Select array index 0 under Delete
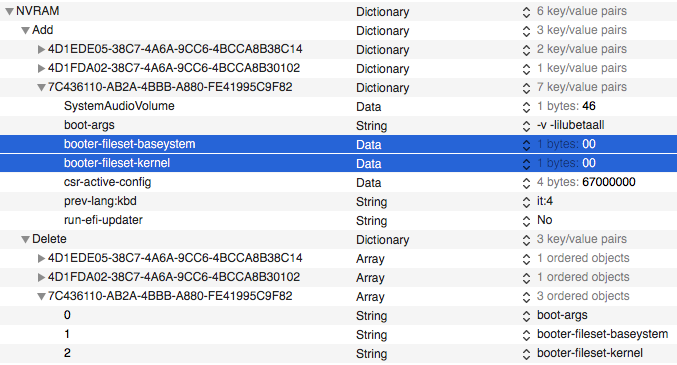This screenshot has width=677, height=365. point(67,315)
